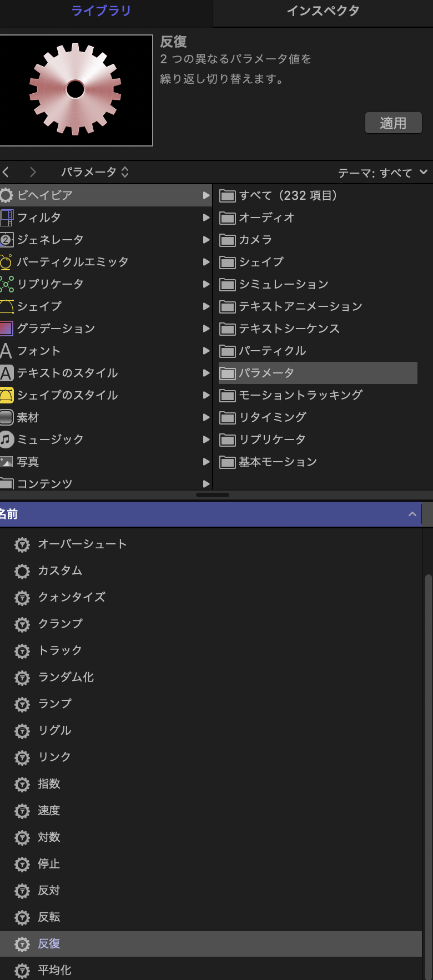Select the パーティクルエミッタ icon
Screen dimensions: 433x980
[6, 262]
